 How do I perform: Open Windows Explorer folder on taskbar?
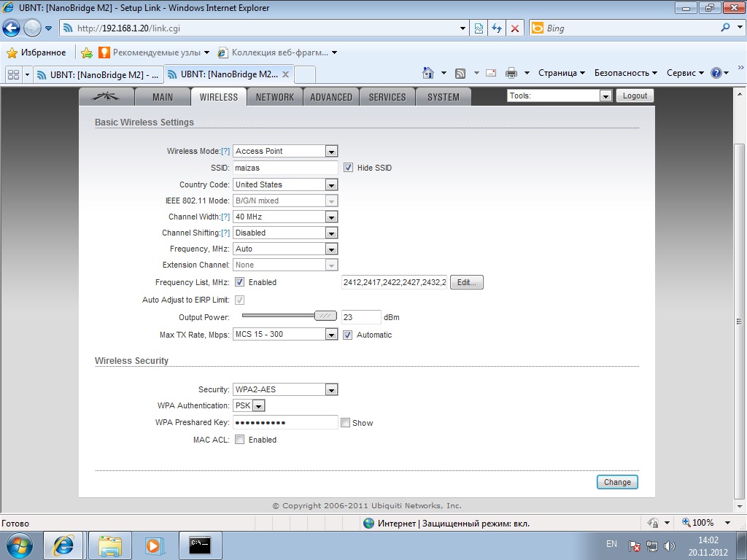point(110,545)
